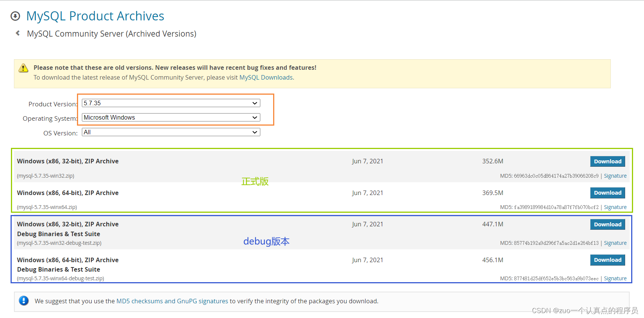Click the blue info exclamation icon
The height and width of the screenshot is (318, 644).
(24, 301)
